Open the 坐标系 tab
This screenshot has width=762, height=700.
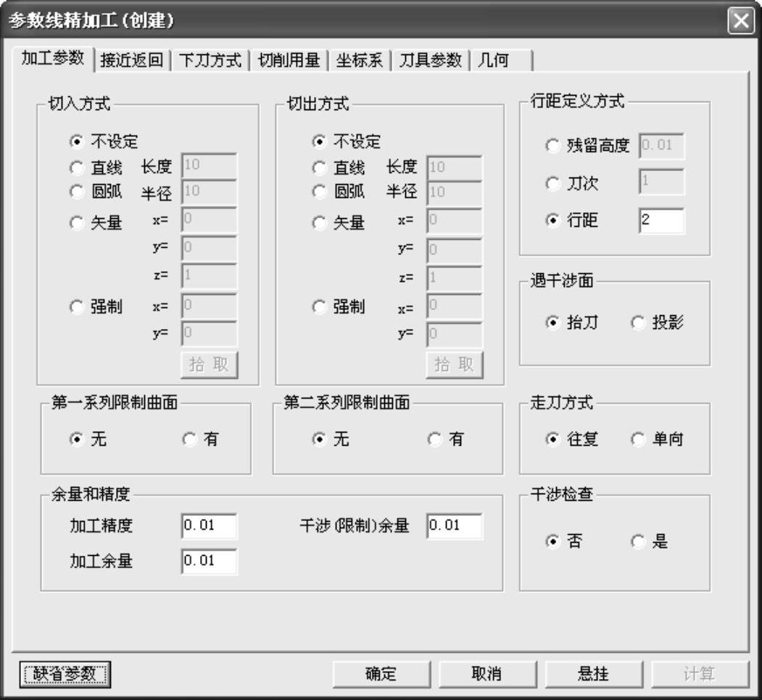tap(359, 60)
